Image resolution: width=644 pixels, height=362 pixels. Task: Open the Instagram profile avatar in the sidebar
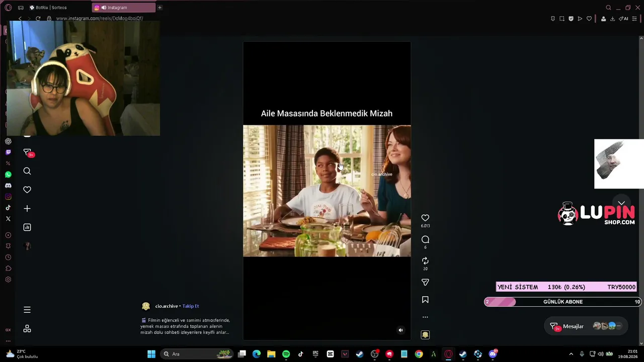pos(27,246)
